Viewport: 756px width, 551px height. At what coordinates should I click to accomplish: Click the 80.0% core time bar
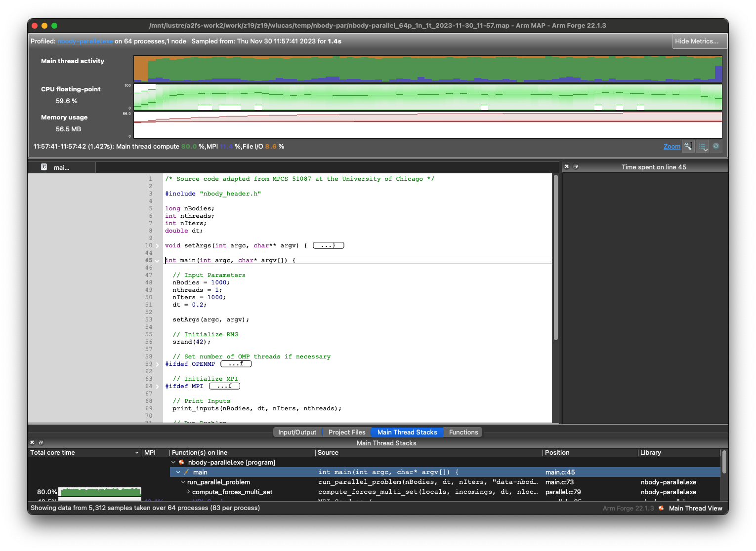pyautogui.click(x=100, y=492)
